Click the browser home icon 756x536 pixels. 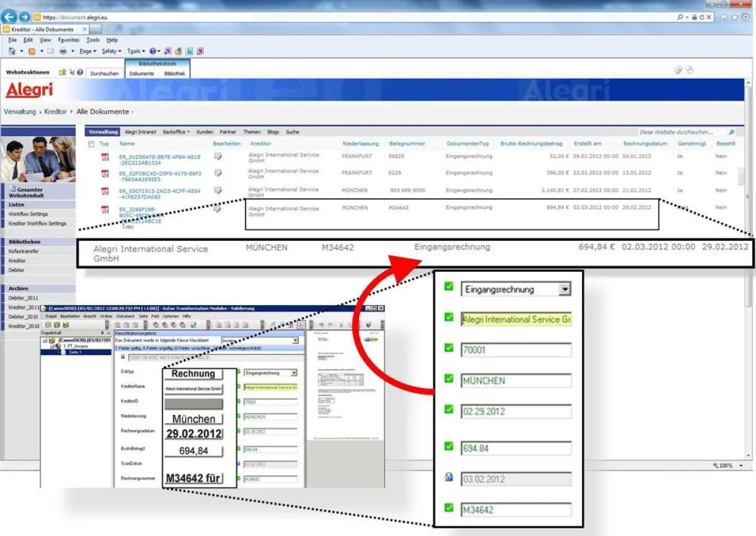[723, 18]
